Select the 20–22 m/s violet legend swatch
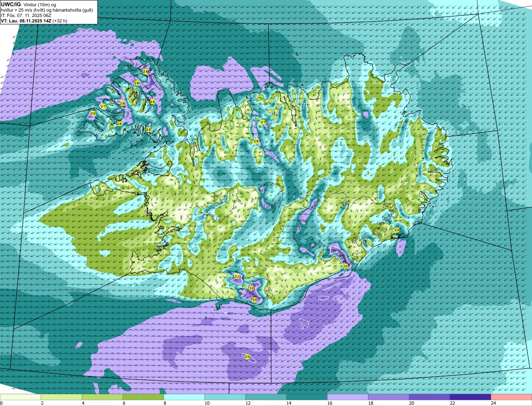 point(430,397)
